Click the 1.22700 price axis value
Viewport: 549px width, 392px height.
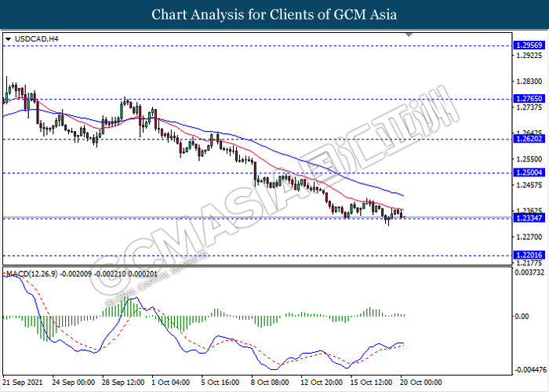point(529,238)
